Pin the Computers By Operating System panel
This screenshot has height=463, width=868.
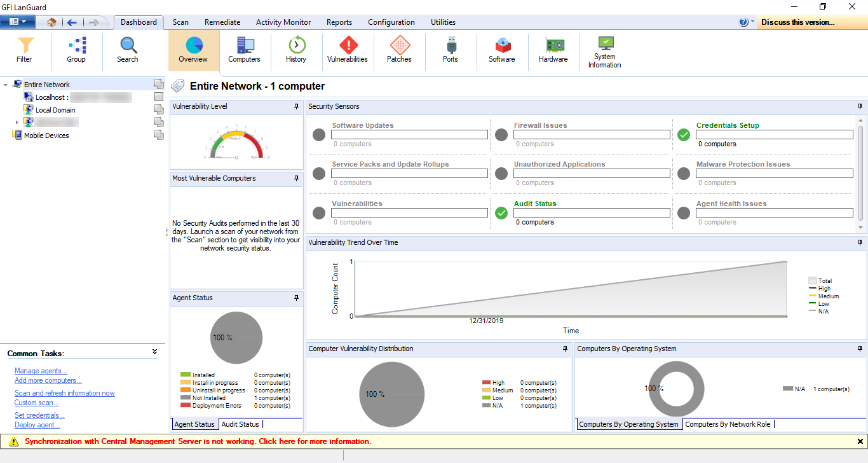click(x=860, y=349)
